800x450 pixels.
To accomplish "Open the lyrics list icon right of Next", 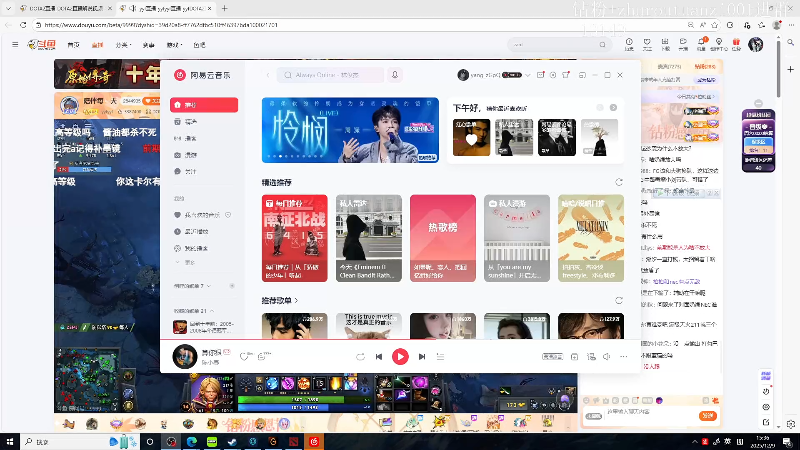I will pyautogui.click(x=440, y=357).
